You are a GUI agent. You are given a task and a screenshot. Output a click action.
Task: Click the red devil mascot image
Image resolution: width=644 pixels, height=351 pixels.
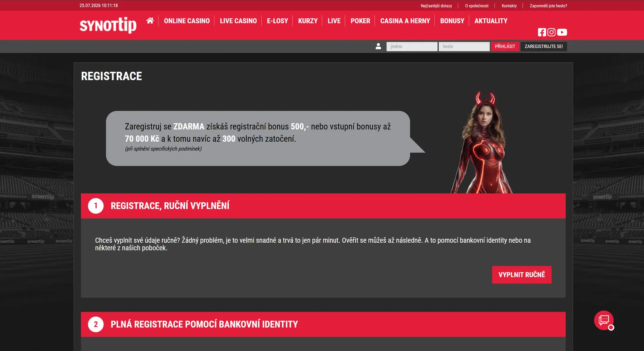click(x=482, y=142)
